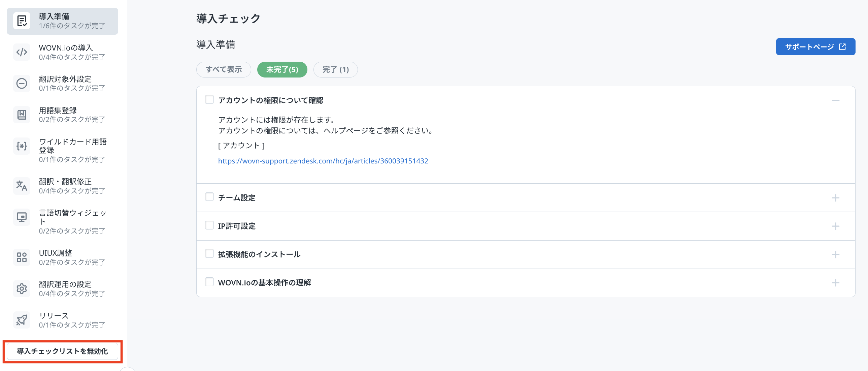
Task: Open the wovn-support zendesk article link
Action: click(323, 161)
